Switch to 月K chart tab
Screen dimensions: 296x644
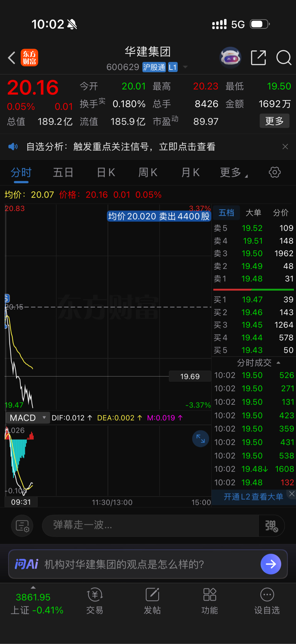(190, 172)
